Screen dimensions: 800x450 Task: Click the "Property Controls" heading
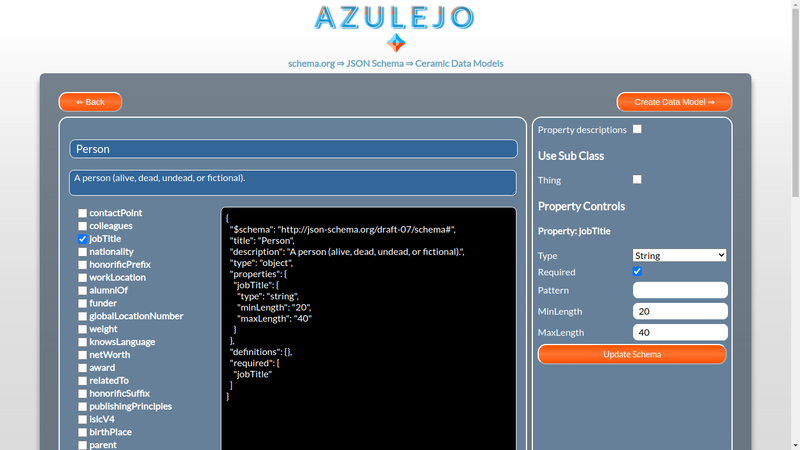(581, 206)
